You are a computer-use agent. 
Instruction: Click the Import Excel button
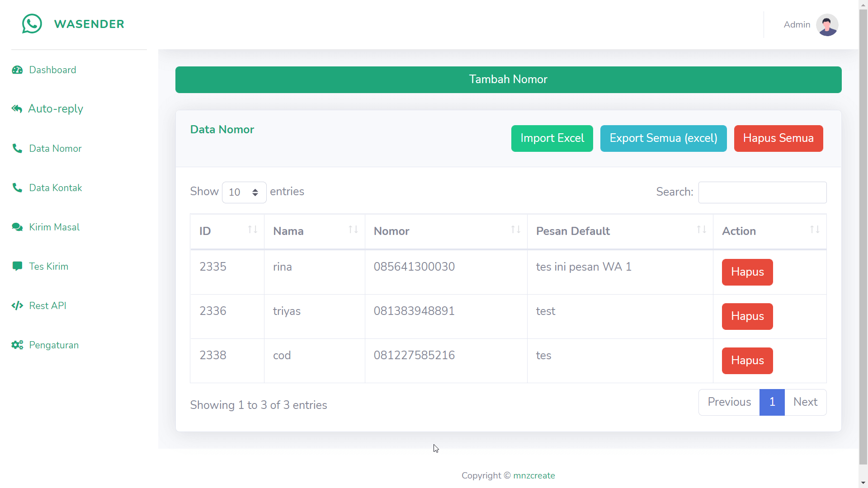(552, 138)
